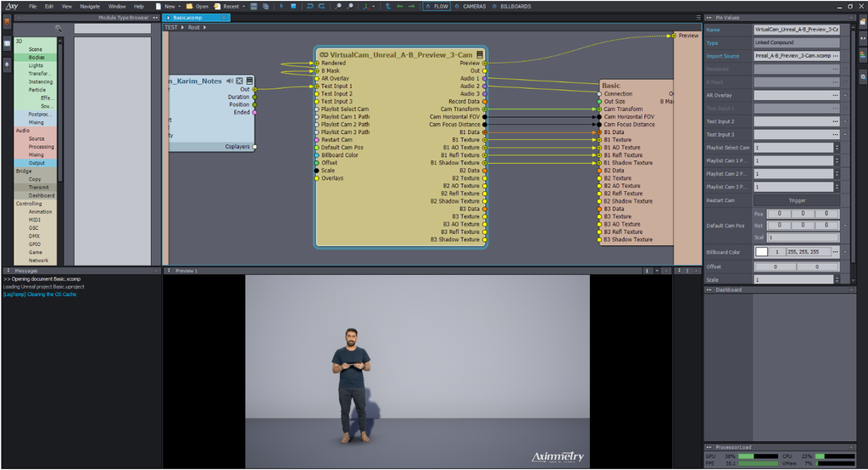Click the search magnifier in Module Type Browser
868x470 pixels.
tap(58, 28)
